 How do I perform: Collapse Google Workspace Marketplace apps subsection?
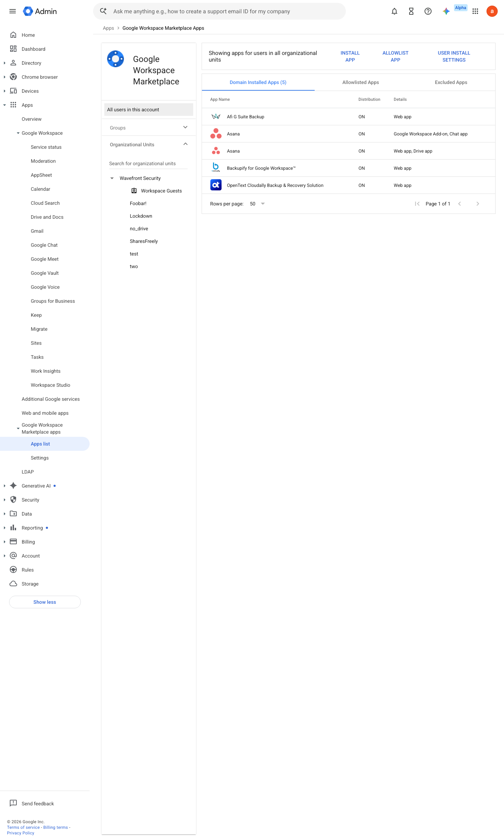click(18, 428)
